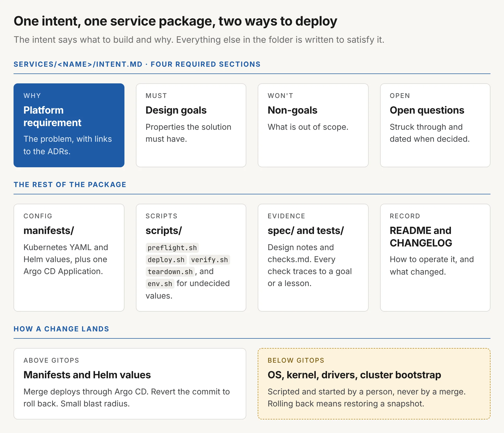Screen dimensions: 504x433
Task: Click the 'ABOVE GITOPS' label
Action: [x=51, y=360]
